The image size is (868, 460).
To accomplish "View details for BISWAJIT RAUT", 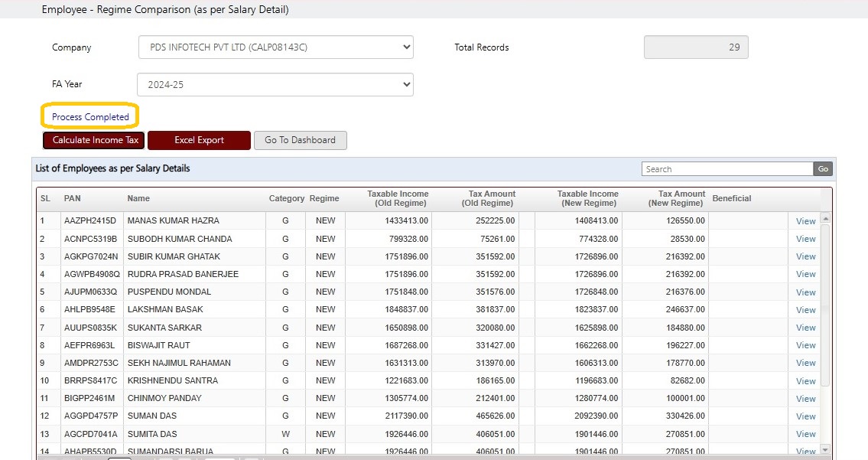I will pos(805,345).
